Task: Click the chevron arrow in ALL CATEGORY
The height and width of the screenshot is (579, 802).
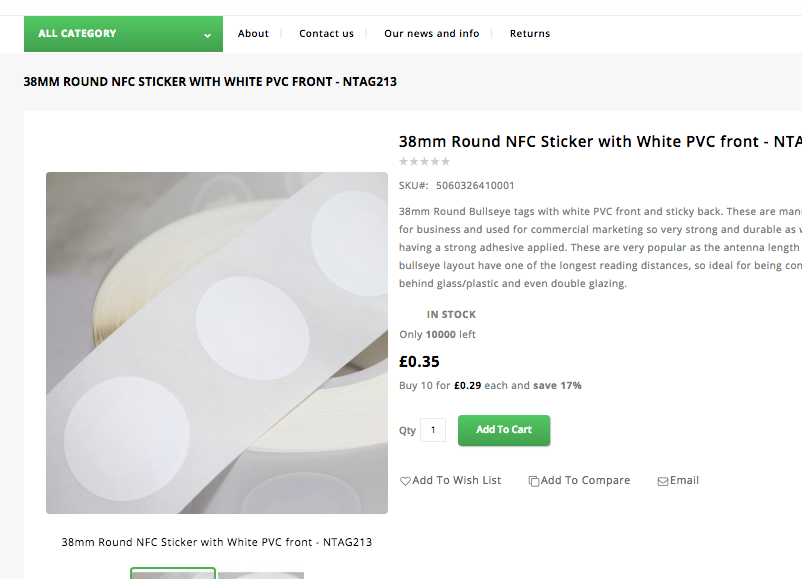Action: pyautogui.click(x=207, y=35)
